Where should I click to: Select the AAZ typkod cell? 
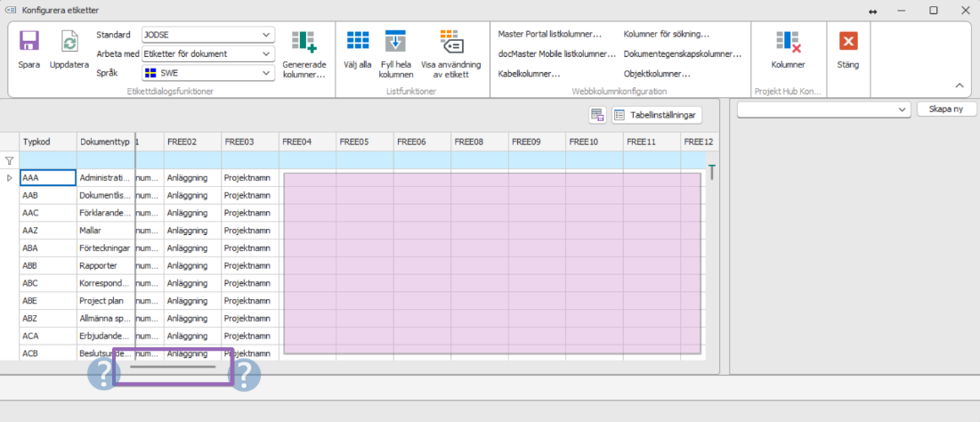coord(47,230)
